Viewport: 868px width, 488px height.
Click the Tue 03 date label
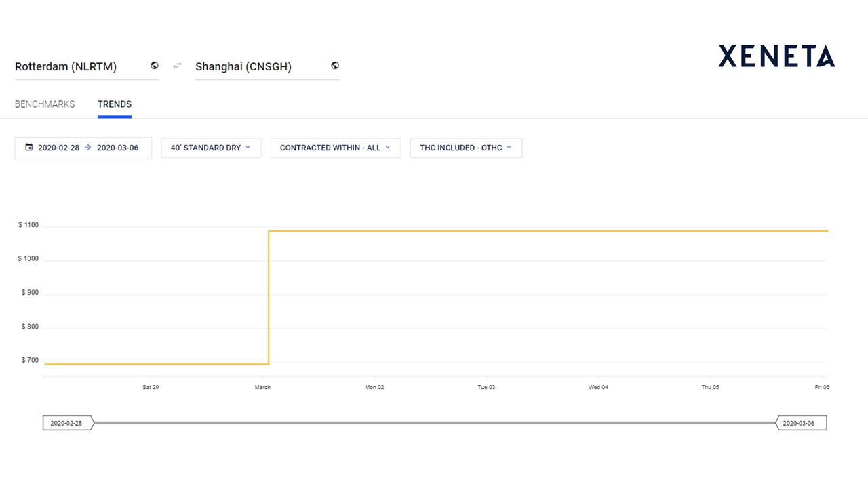(486, 387)
